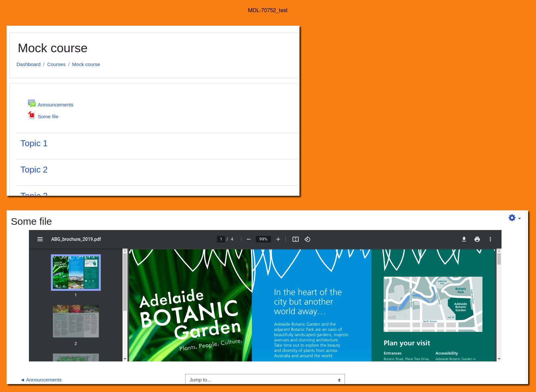Click the Announcements forum icon
Image resolution: width=536 pixels, height=392 pixels.
click(x=32, y=104)
